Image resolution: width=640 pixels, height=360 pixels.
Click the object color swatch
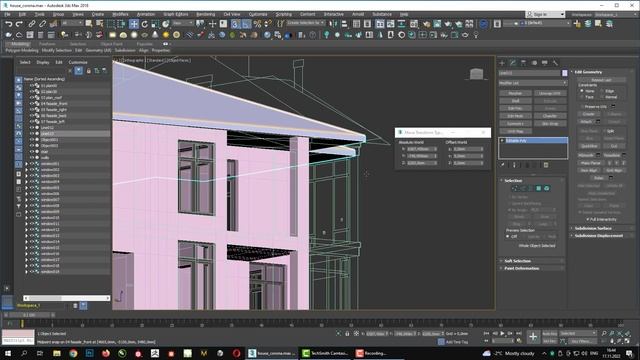[564, 73]
